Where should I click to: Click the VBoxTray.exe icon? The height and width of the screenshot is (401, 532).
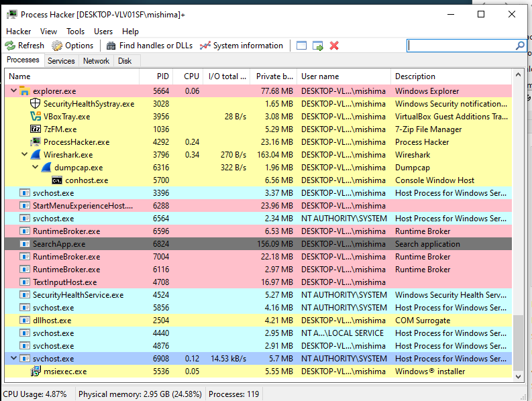(36, 117)
